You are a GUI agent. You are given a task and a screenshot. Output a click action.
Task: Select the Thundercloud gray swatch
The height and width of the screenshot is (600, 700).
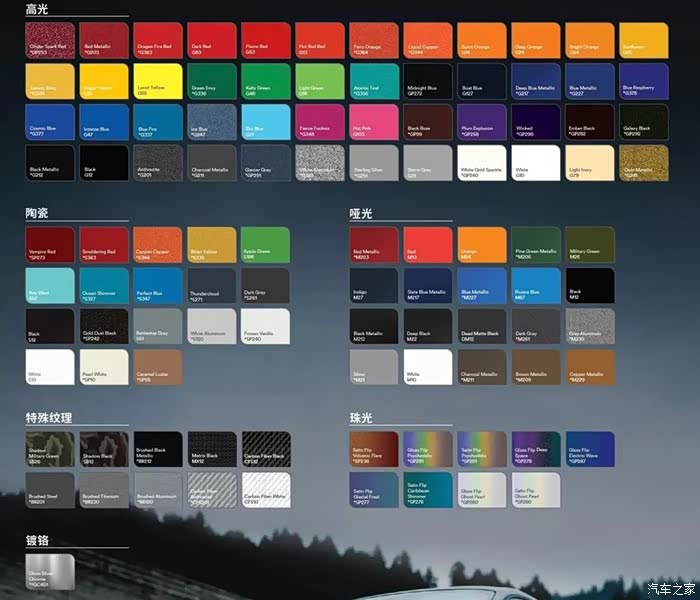[213, 286]
